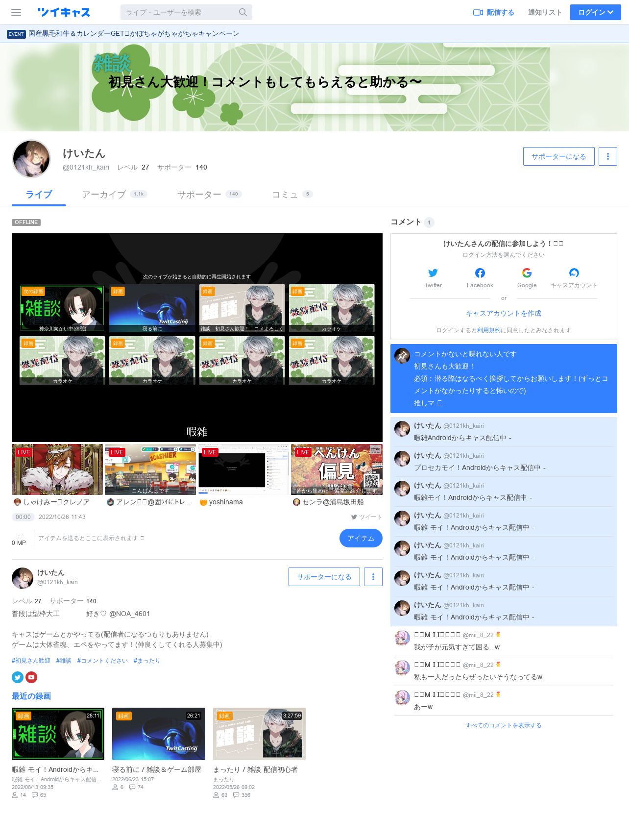Click avatar on プロセカモイ comment
629x840 pixels.
402,459
